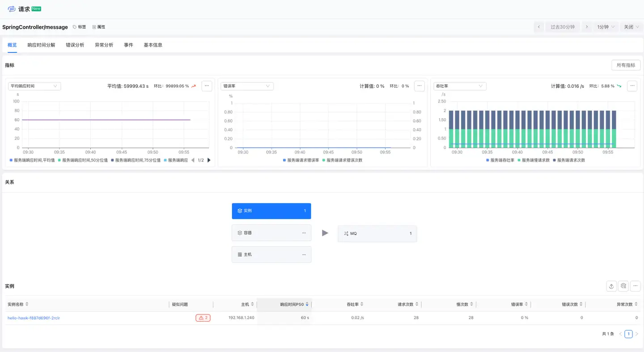644x352 pixels.
Task: Open the 关闭 dropdown at top right
Action: [631, 26]
